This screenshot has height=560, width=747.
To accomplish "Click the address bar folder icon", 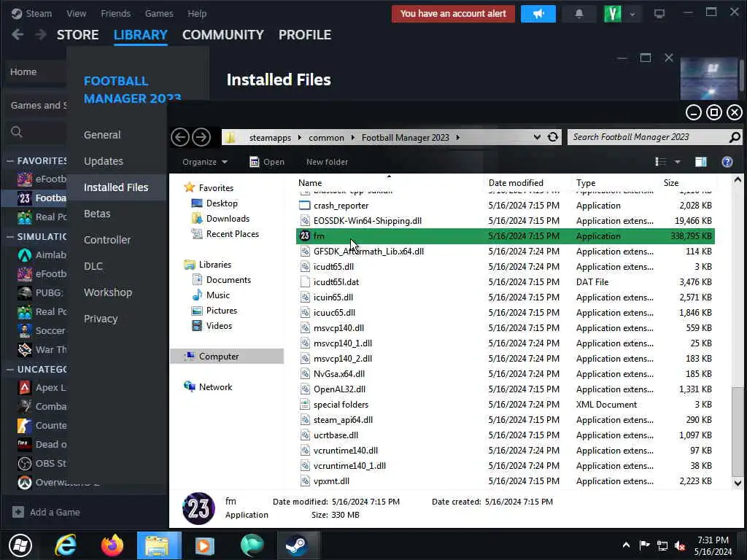I will tap(231, 138).
